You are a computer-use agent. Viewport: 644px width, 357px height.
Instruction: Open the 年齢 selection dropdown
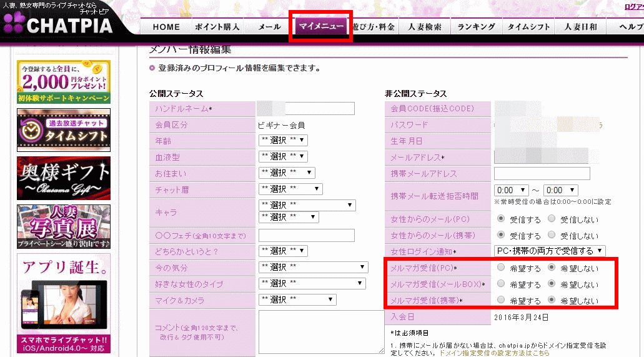(x=283, y=140)
